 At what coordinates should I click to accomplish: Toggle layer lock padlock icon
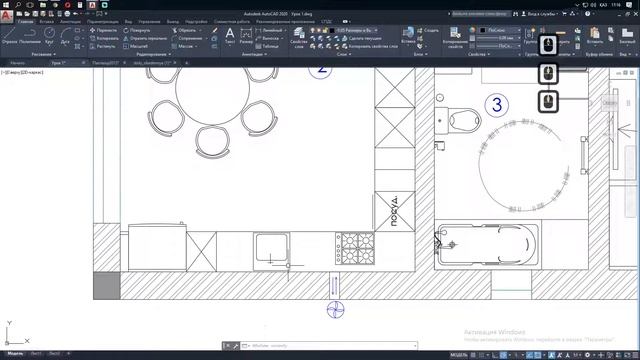point(325,30)
